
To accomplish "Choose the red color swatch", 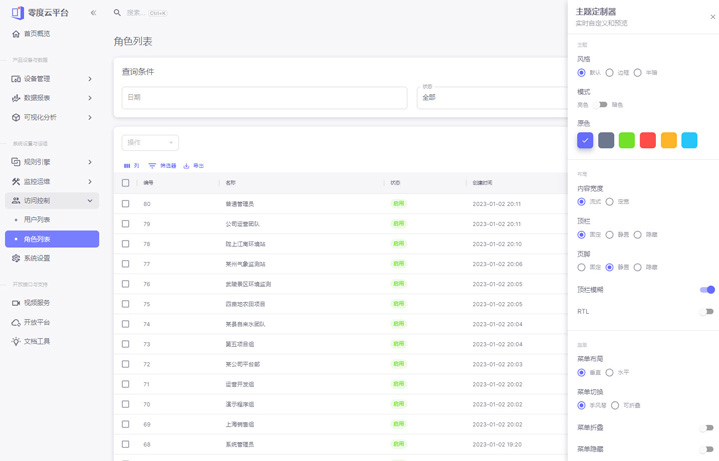I will point(648,140).
